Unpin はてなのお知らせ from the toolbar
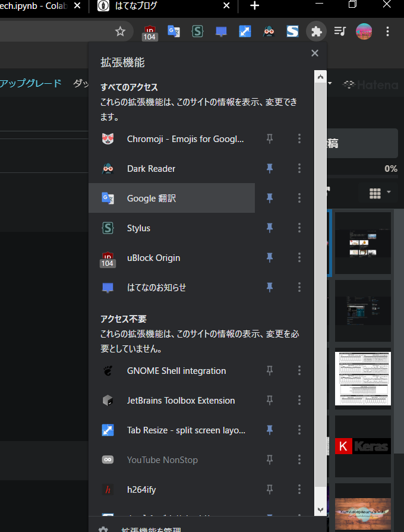Image resolution: width=404 pixels, height=532 pixels. 270,287
